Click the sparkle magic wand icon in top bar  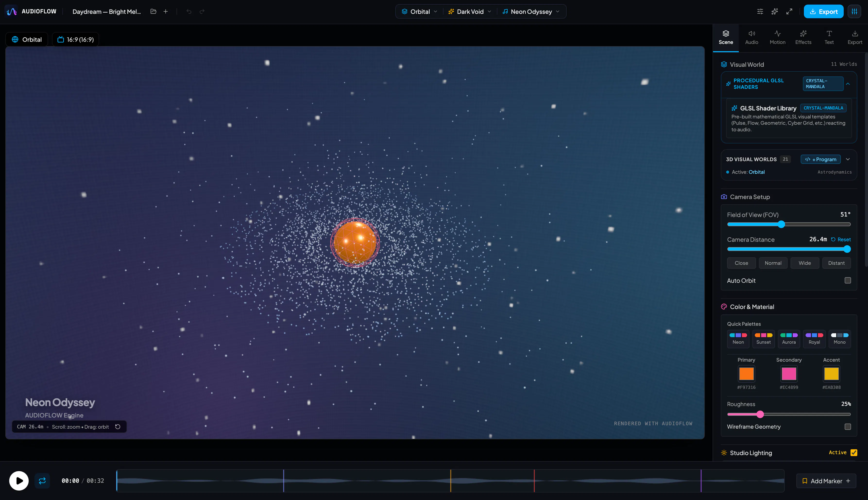pyautogui.click(x=774, y=11)
